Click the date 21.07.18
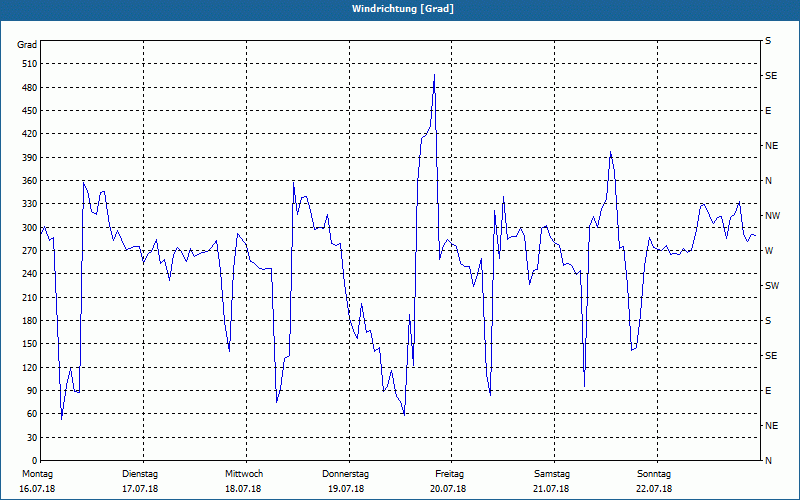800x500 pixels. [551, 489]
